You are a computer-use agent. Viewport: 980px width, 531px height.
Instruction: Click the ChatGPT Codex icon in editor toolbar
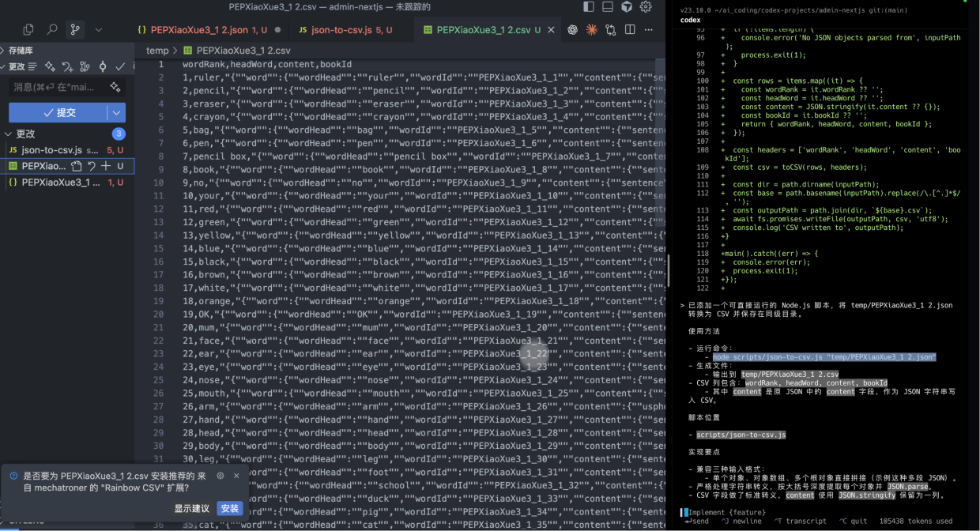pos(572,30)
